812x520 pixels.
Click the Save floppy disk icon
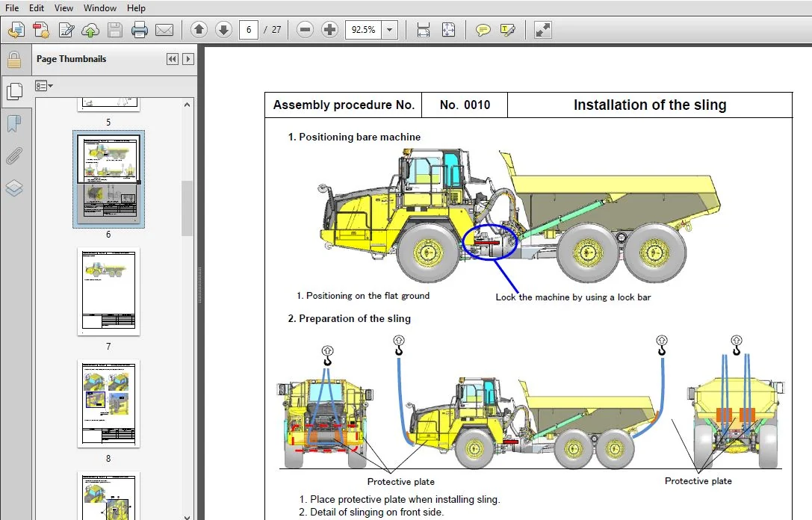(x=114, y=30)
